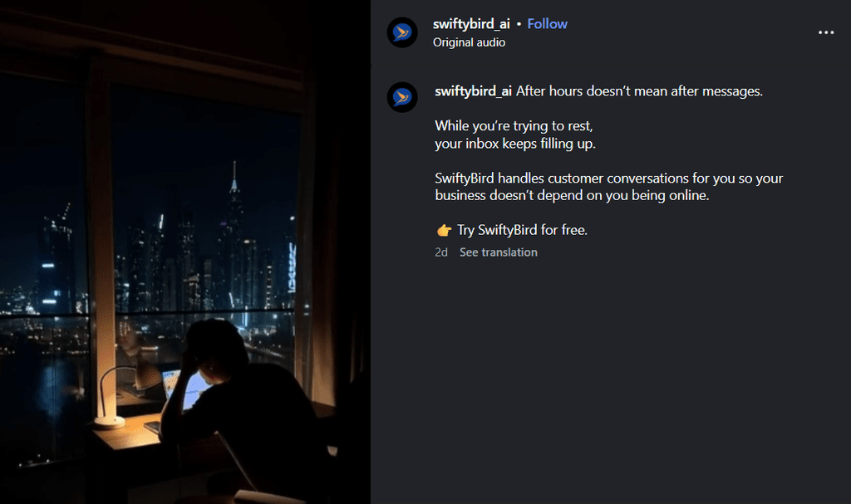
Task: Click the tall spire skyscraper in the video
Action: click(234, 228)
